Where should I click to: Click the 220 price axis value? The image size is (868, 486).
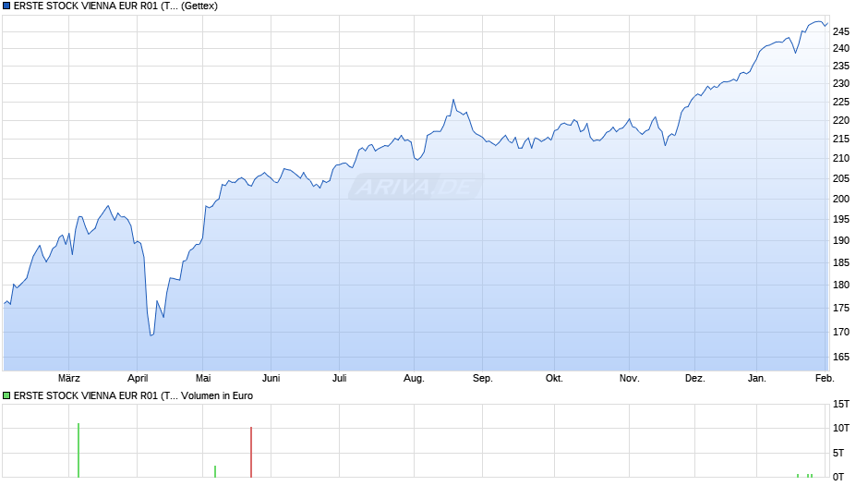841,120
